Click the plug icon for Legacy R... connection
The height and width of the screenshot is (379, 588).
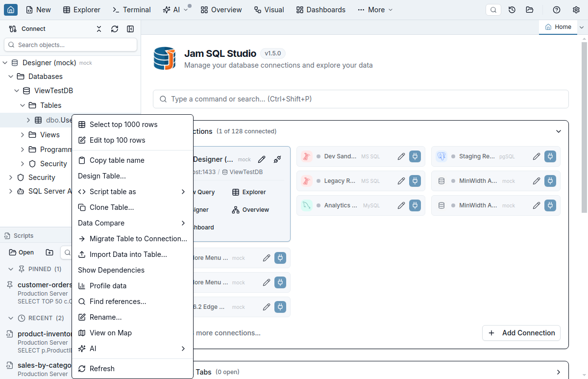[x=415, y=181]
